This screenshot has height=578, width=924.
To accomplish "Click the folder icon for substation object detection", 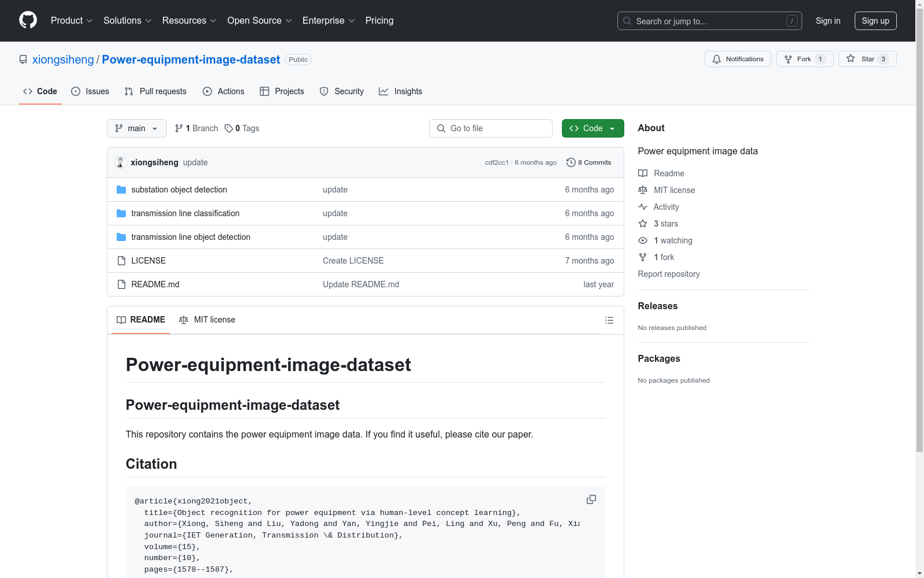I will point(121,190).
